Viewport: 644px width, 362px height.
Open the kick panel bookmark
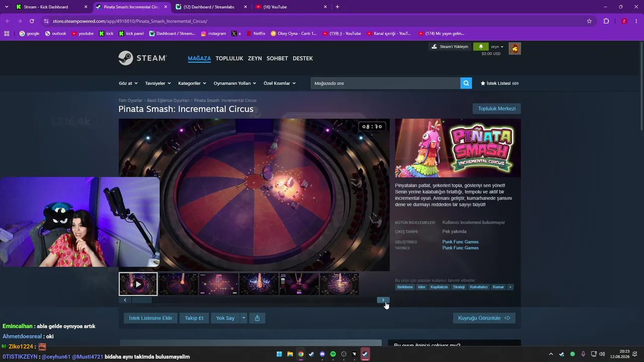[x=131, y=34]
